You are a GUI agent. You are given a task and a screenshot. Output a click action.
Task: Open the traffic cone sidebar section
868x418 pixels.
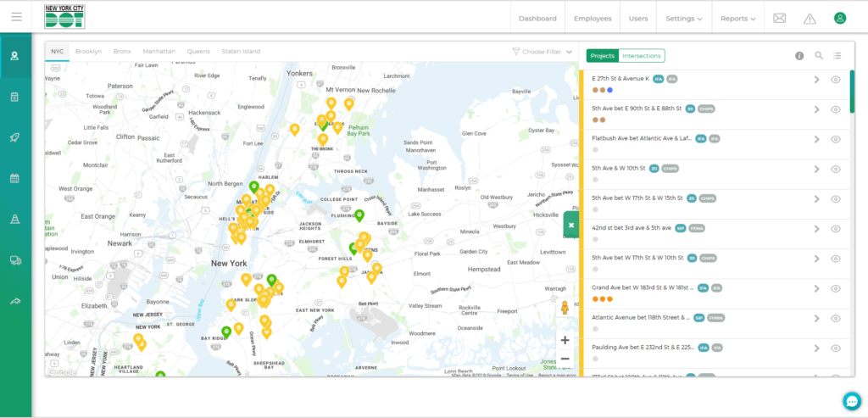click(x=15, y=219)
